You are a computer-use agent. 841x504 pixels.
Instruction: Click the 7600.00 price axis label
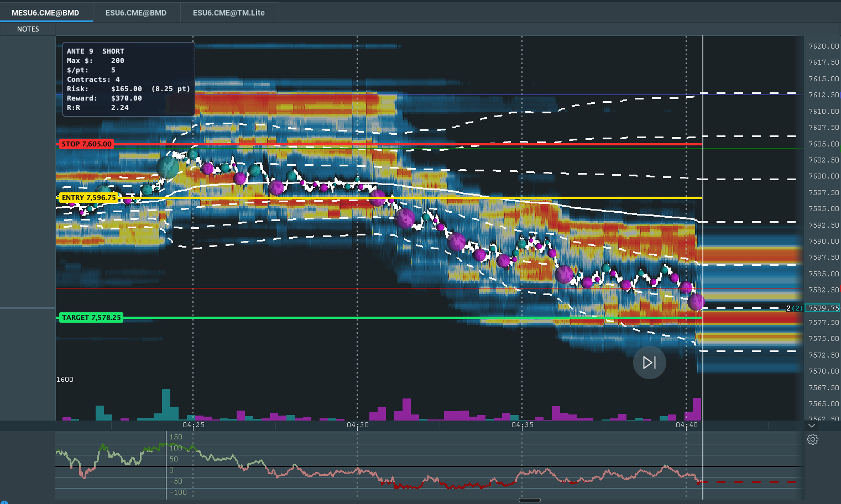pyautogui.click(x=824, y=176)
